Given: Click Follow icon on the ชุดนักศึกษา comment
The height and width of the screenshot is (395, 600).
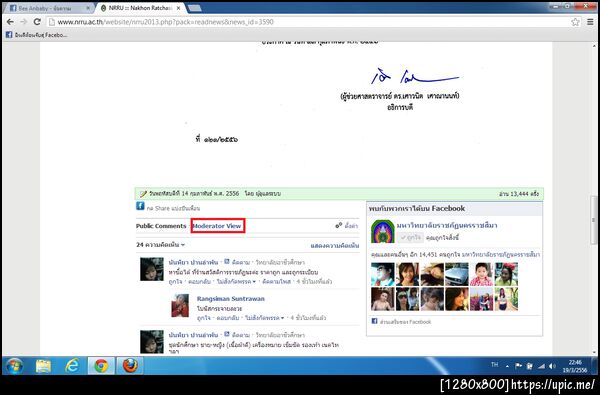Looking at the screenshot, I should coord(227,334).
